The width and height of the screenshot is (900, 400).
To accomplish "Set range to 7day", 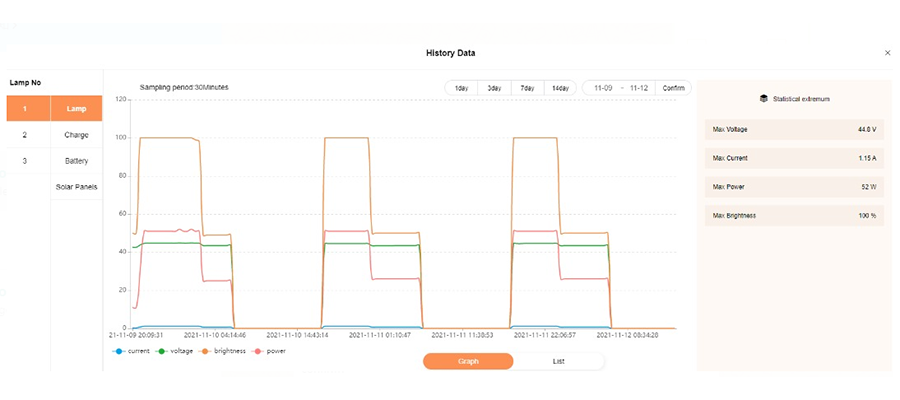I will pyautogui.click(x=527, y=88).
